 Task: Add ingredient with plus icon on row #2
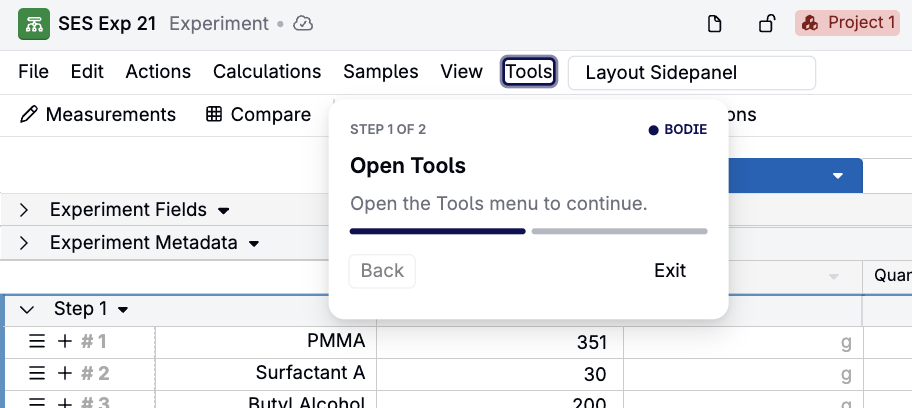(x=65, y=373)
